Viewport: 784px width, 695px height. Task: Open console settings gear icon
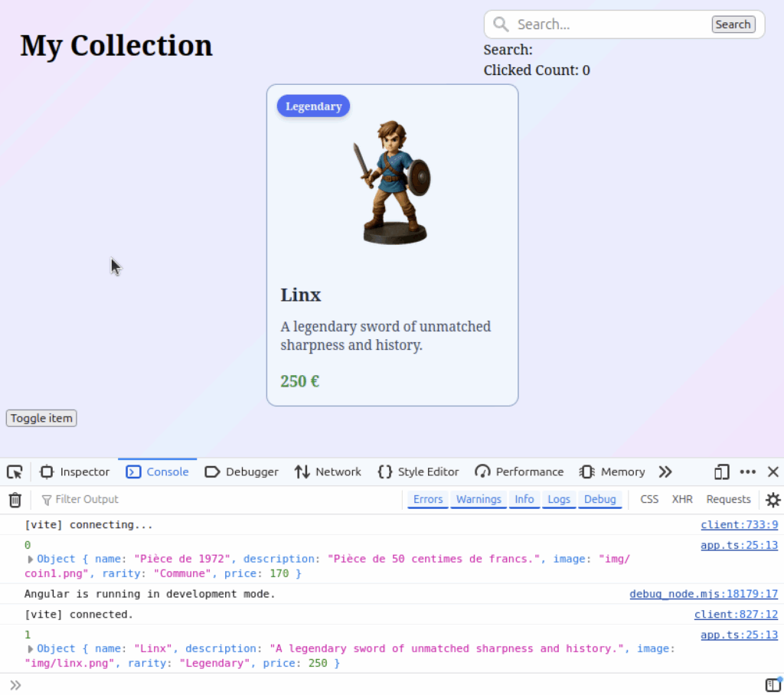pos(773,500)
